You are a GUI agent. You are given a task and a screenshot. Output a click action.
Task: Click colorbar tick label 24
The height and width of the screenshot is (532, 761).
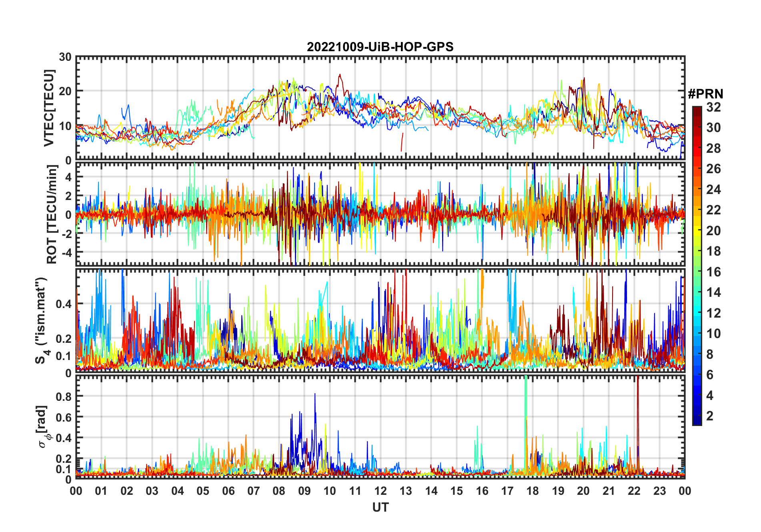[713, 190]
